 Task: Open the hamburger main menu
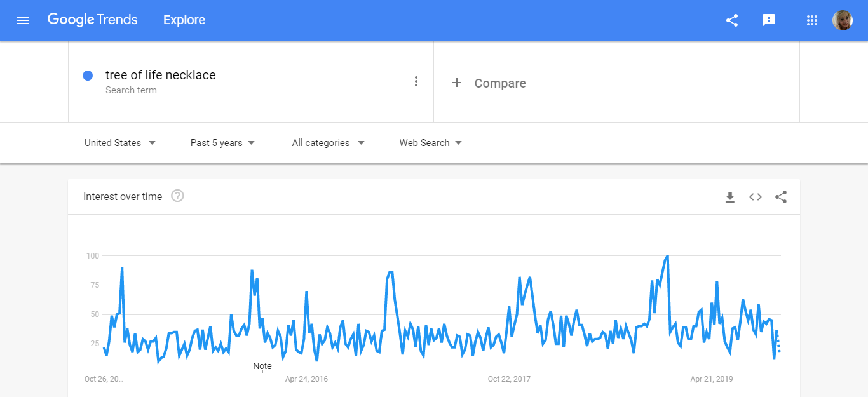23,20
